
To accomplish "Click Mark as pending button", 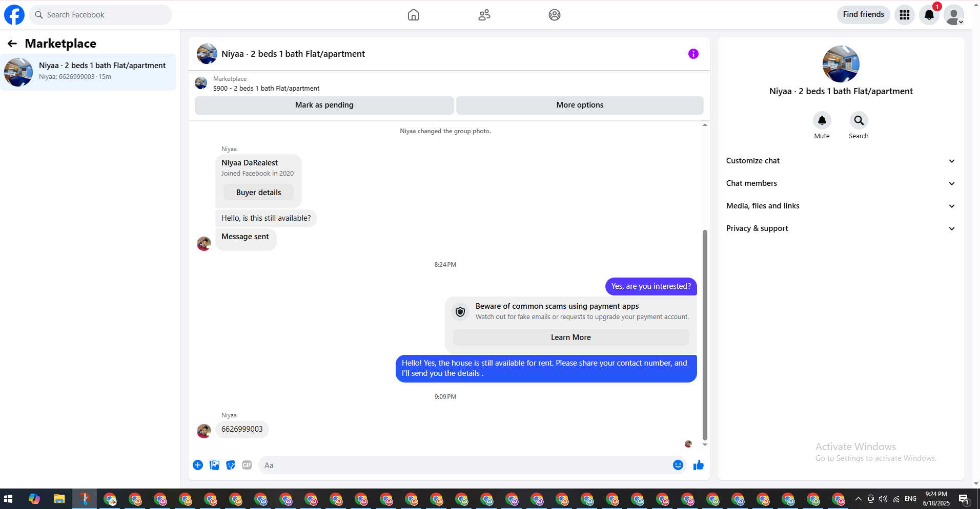I will (x=324, y=105).
